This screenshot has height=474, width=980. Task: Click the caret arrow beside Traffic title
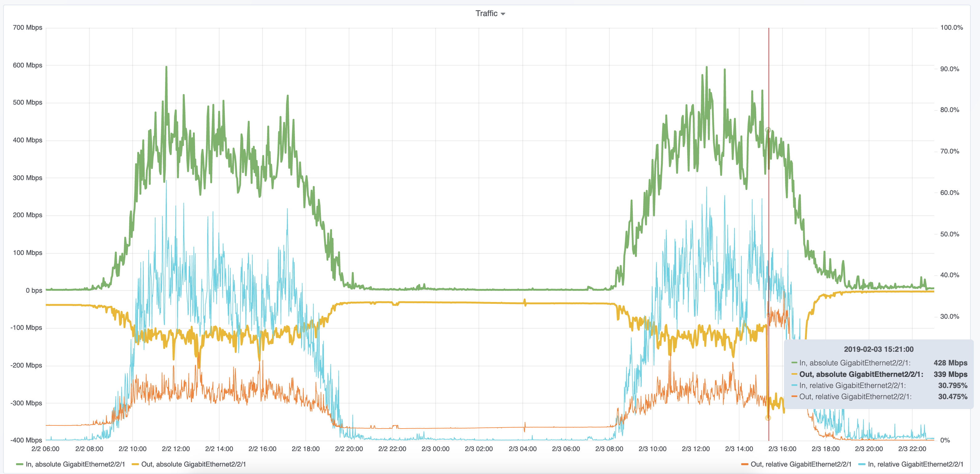[503, 14]
